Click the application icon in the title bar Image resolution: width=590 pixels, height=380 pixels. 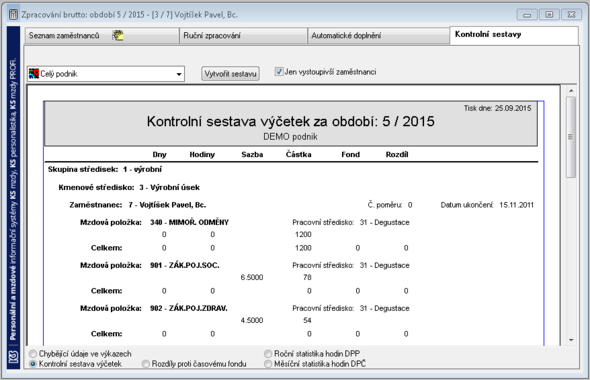[13, 15]
